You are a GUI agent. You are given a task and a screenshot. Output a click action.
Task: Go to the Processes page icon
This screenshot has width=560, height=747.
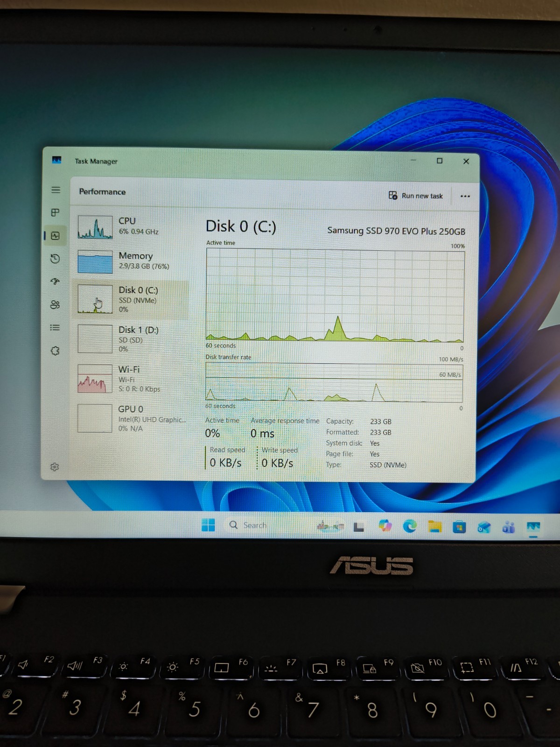click(55, 212)
